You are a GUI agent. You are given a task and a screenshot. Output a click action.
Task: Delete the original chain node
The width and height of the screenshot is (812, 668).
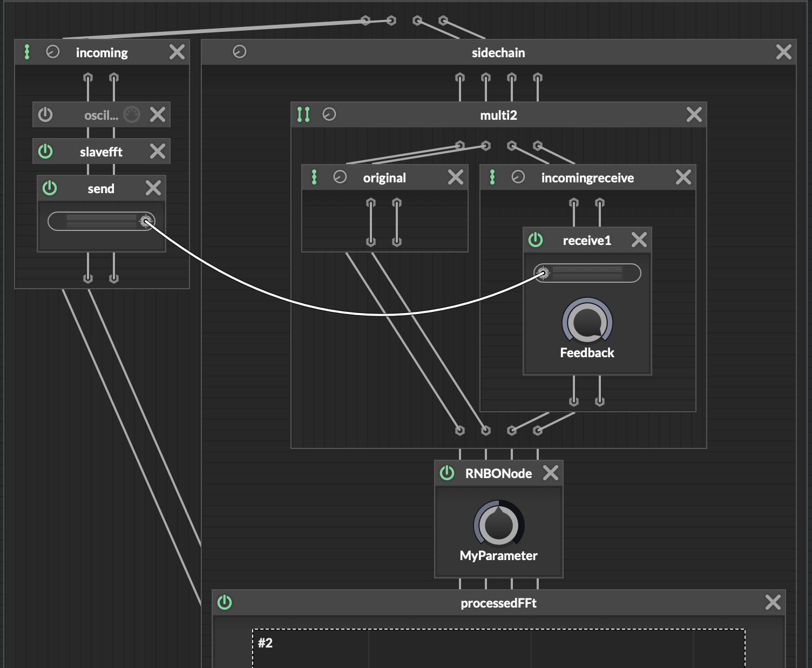[x=456, y=177]
